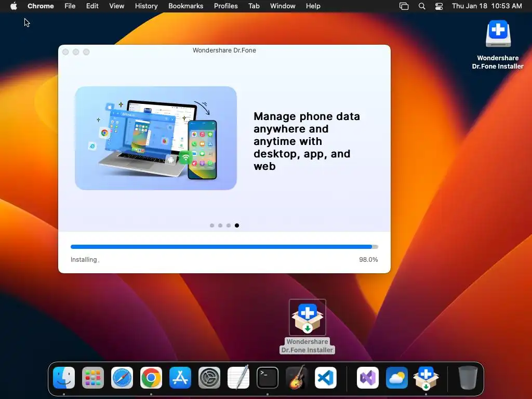The image size is (532, 399).
Task: Open the Trash in the dock
Action: coord(468,378)
